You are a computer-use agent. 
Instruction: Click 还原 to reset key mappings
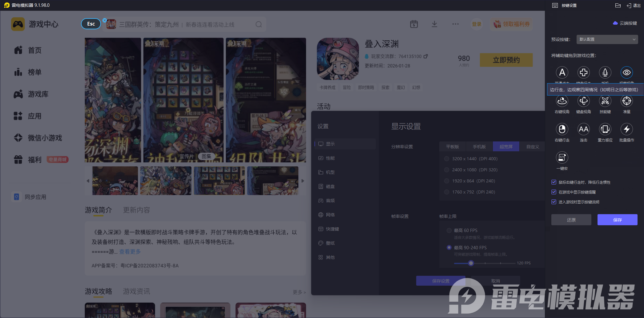click(x=571, y=220)
